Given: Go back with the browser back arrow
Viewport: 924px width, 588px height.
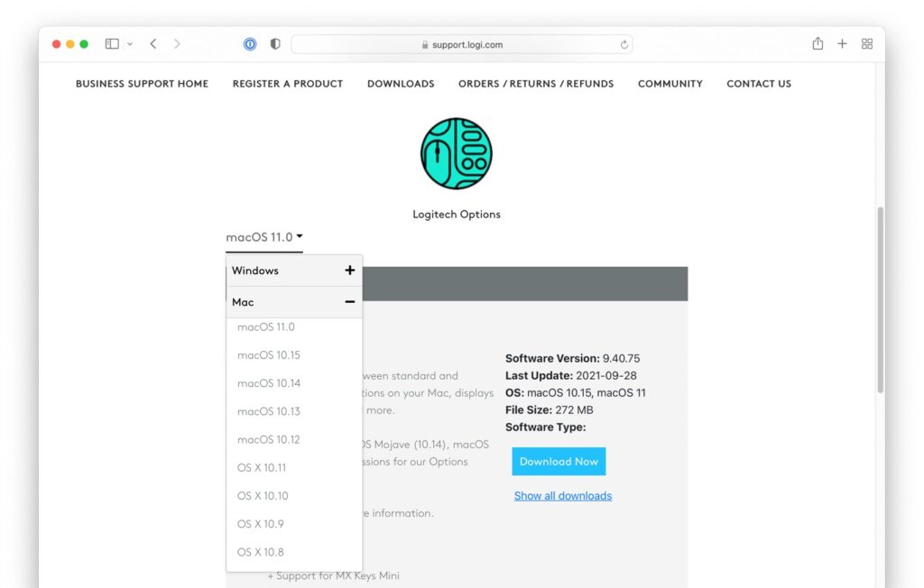Looking at the screenshot, I should (153, 44).
